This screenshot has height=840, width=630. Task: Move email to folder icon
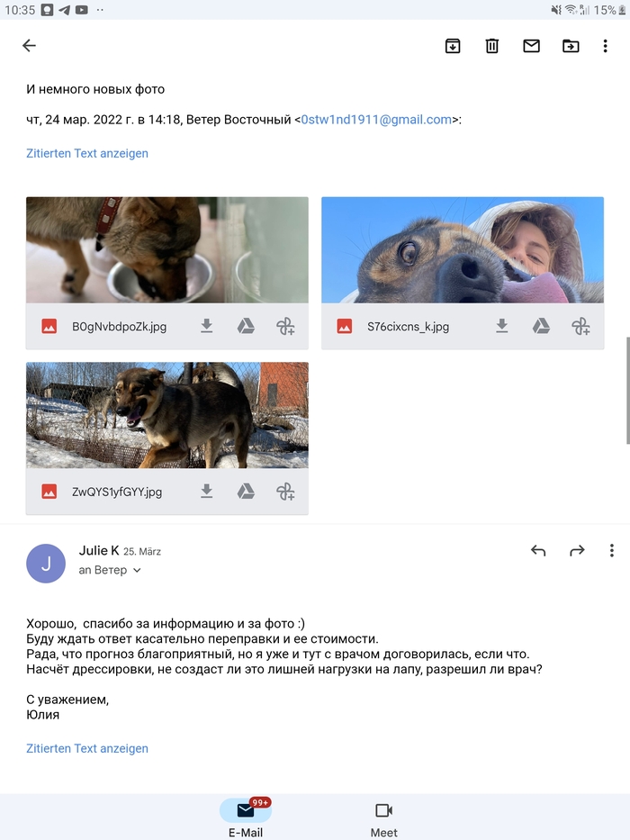click(x=571, y=46)
